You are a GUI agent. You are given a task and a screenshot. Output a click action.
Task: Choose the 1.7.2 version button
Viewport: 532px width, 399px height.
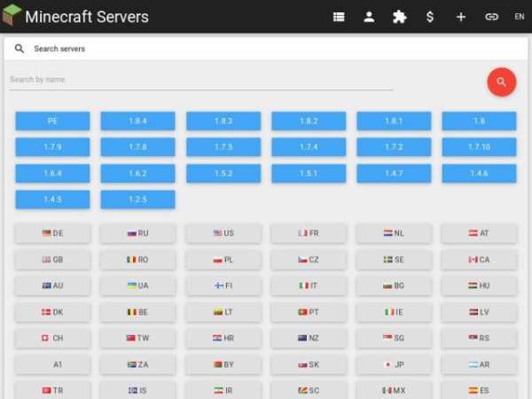(x=394, y=147)
